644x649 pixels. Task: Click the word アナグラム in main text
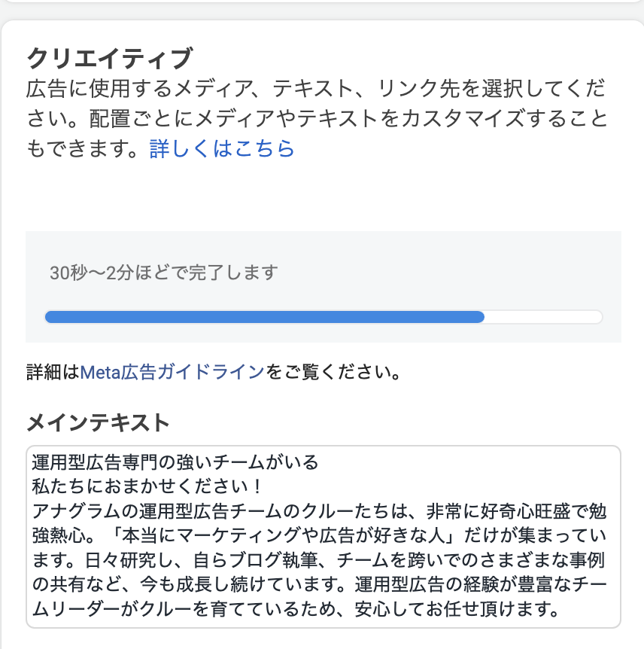[x=74, y=510]
